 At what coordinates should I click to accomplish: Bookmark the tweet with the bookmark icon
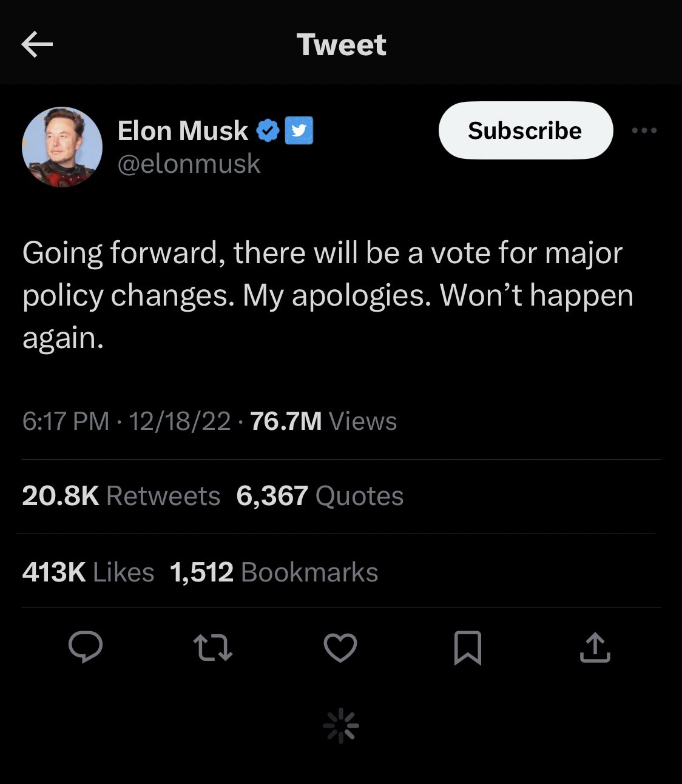click(468, 648)
